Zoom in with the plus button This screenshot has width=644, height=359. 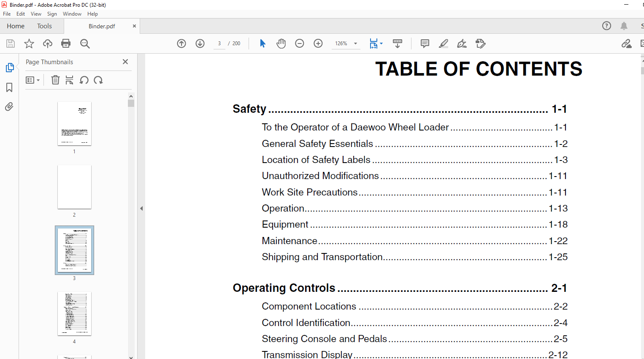pos(318,44)
